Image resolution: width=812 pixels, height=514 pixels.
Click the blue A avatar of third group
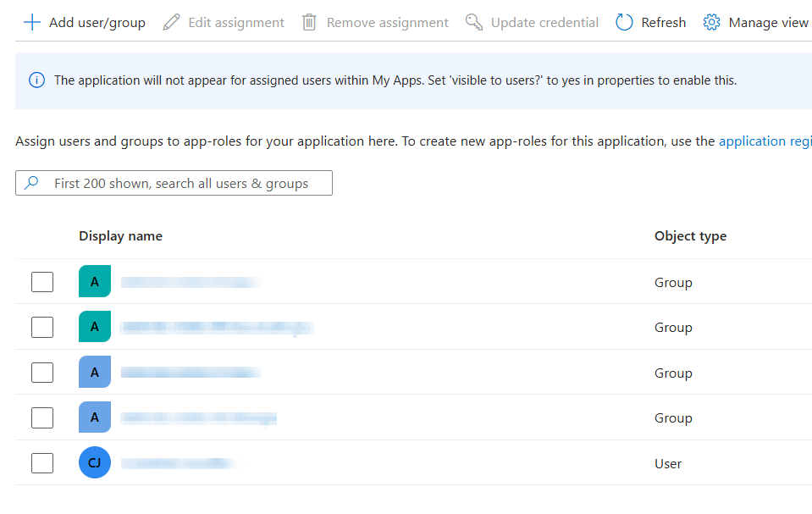coord(95,372)
